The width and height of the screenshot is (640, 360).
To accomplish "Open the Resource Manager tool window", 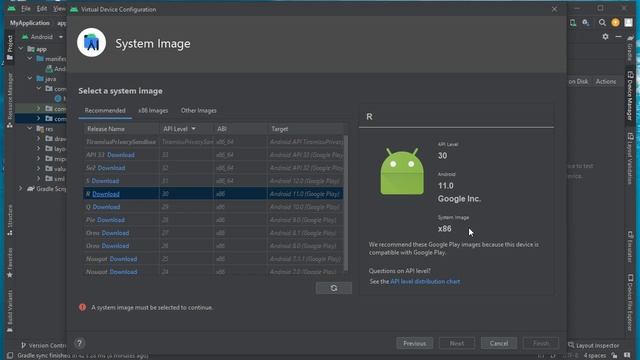I will pos(10,100).
